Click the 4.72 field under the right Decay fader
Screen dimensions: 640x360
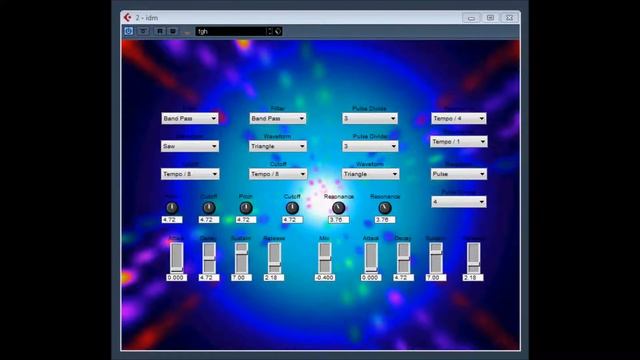(404, 278)
